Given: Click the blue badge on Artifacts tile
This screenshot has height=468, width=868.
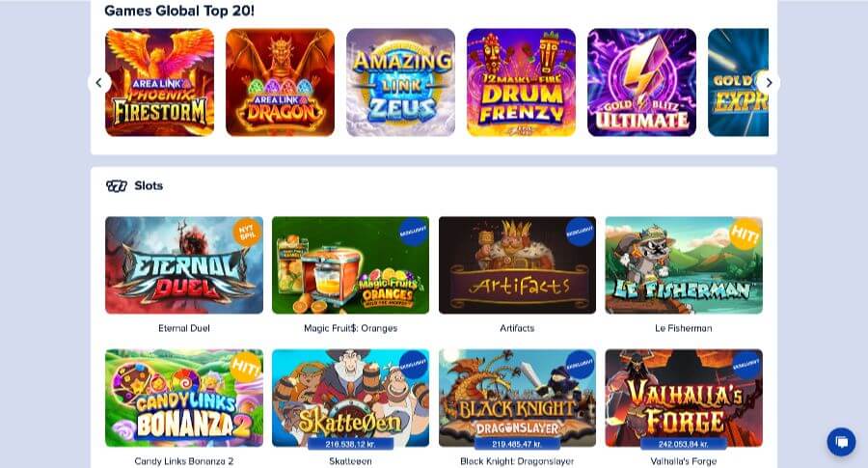Looking at the screenshot, I should click(x=580, y=232).
